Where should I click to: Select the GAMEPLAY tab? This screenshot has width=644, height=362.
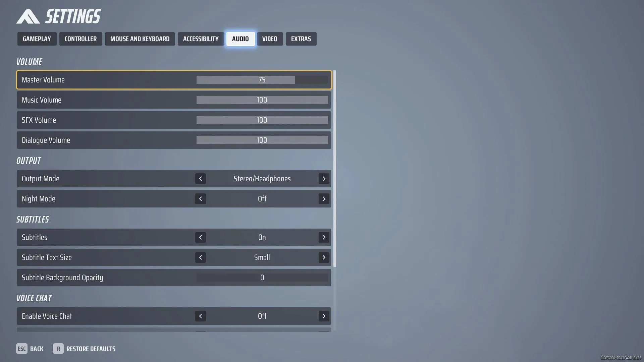37,39
